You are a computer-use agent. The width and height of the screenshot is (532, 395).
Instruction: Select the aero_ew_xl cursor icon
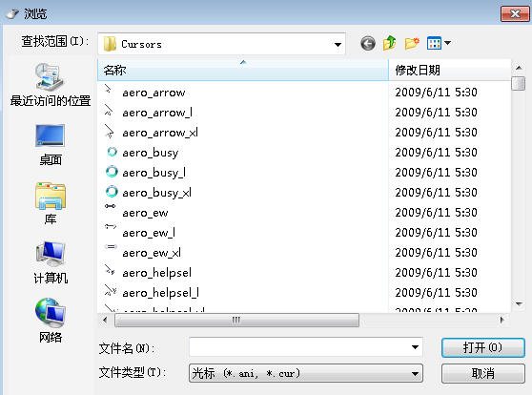(x=111, y=246)
